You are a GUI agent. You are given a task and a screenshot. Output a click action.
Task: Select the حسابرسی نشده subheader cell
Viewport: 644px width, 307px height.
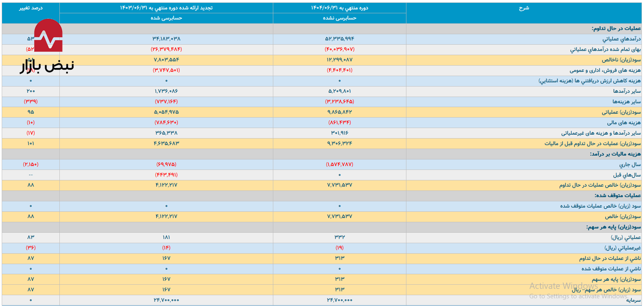(339, 18)
